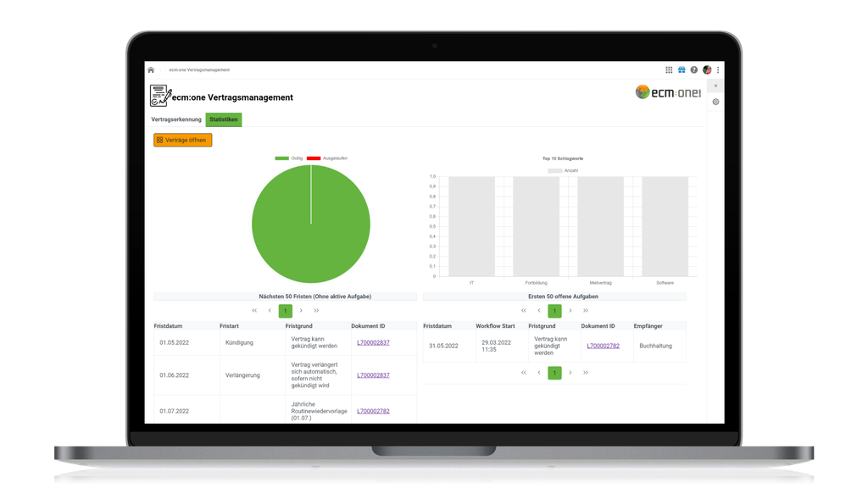Go to previous page above Aufgaben table
This screenshot has height=499, width=868.
[539, 311]
